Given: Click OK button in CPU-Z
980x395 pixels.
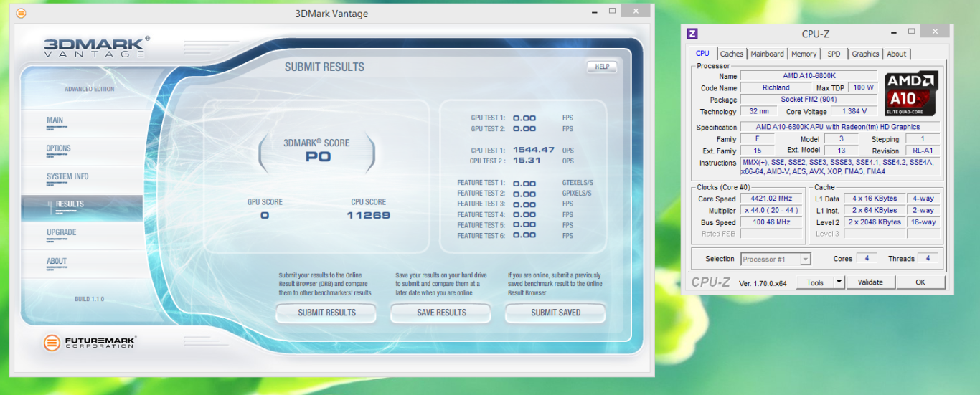Looking at the screenshot, I should tap(920, 282).
